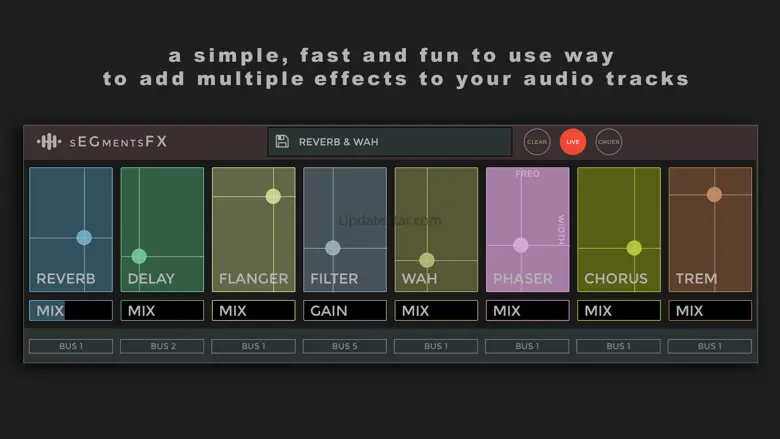Open the BUS 1 selector under Reverb
This screenshot has width=780, height=439.
pos(70,346)
